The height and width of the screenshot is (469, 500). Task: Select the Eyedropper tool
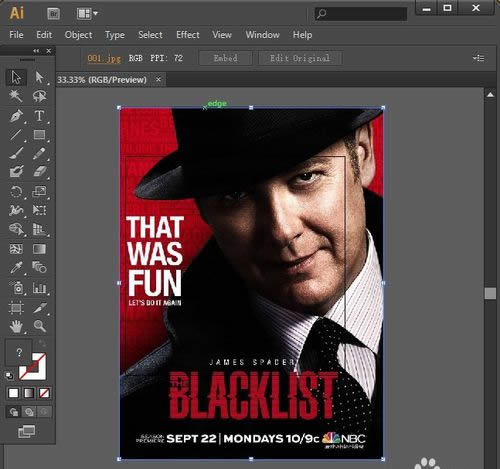[16, 268]
